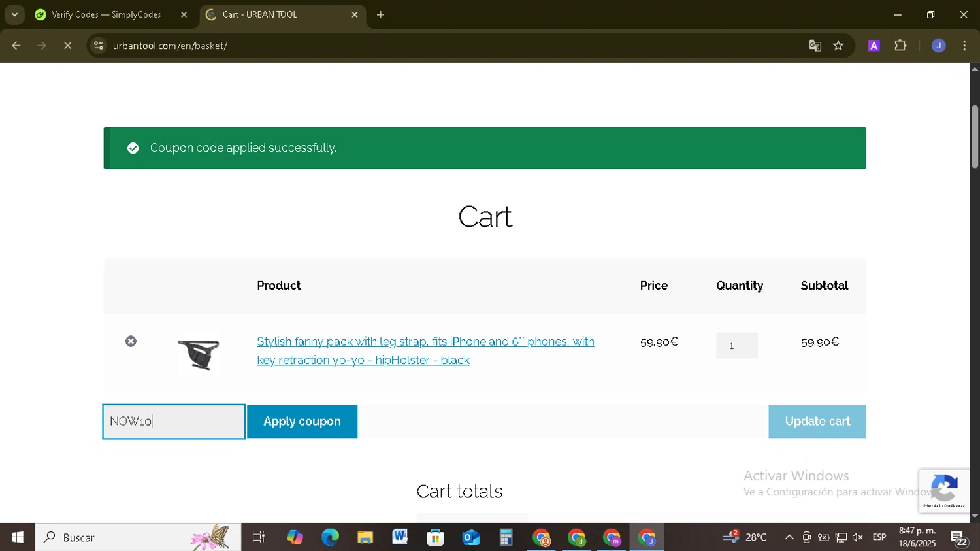Screen dimensions: 980x551
Task: Open the weather widget showing 28°C
Action: 745,537
